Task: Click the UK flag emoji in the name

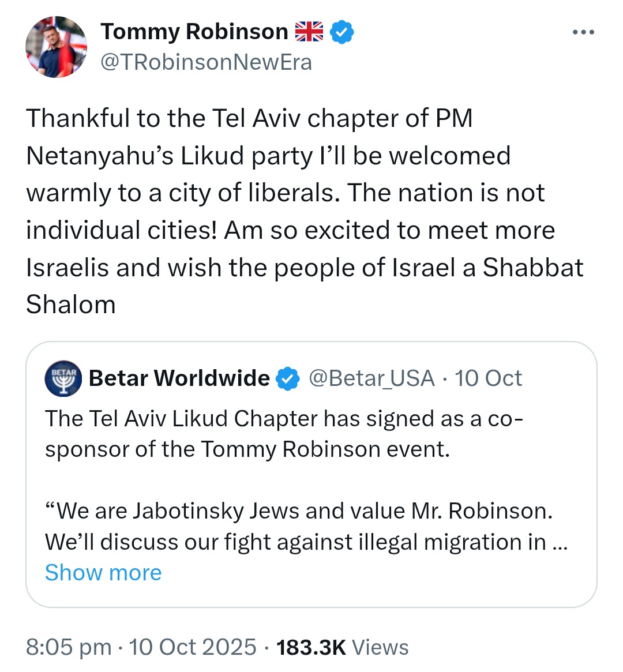Action: click(309, 32)
